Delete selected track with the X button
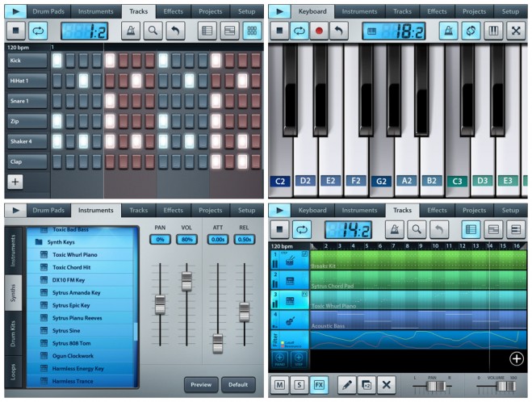This screenshot has height=402, width=532. [387, 385]
